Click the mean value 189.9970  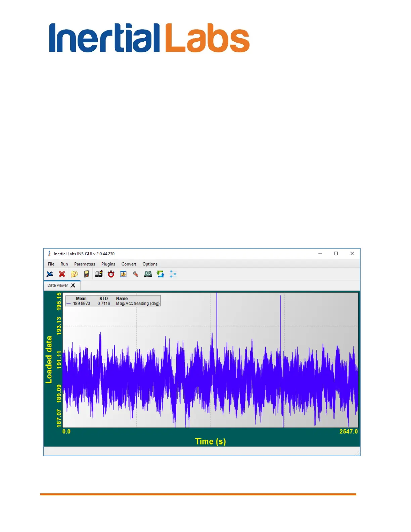tap(82, 303)
